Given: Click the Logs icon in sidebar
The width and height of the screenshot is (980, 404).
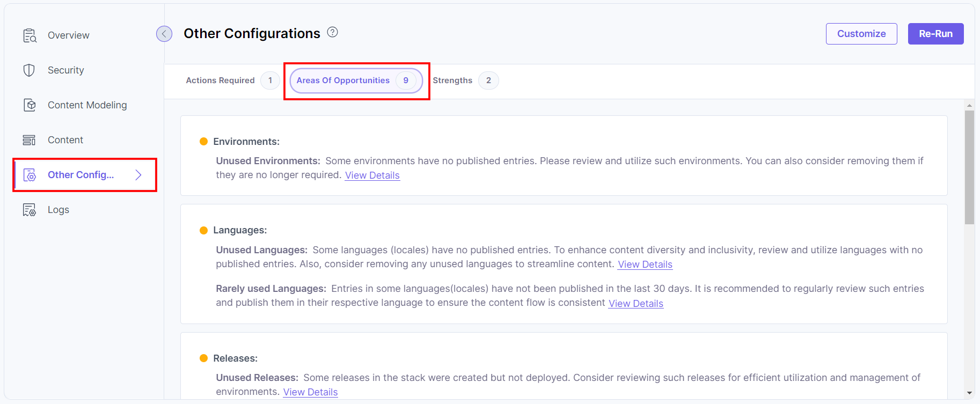Looking at the screenshot, I should coord(29,210).
